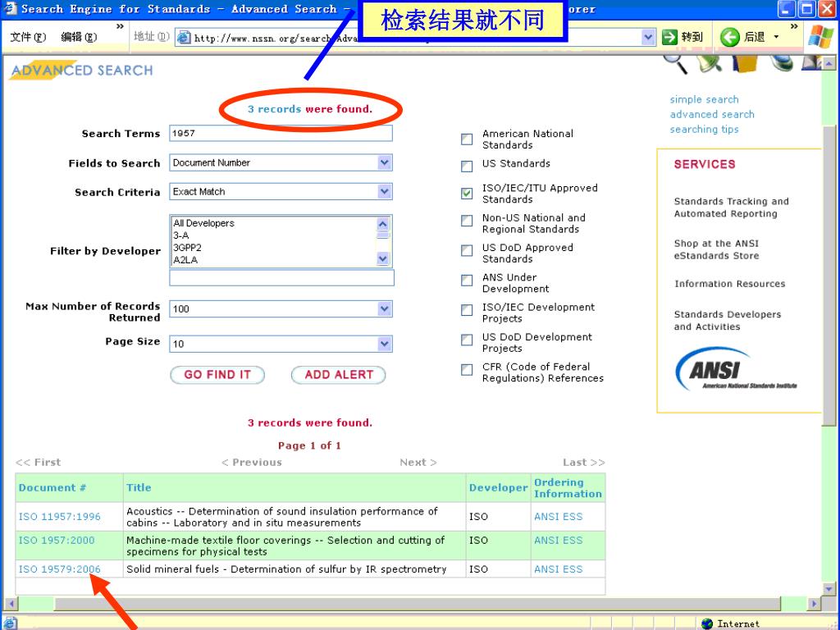Check CFR References box
The height and width of the screenshot is (630, 840).
(467, 370)
